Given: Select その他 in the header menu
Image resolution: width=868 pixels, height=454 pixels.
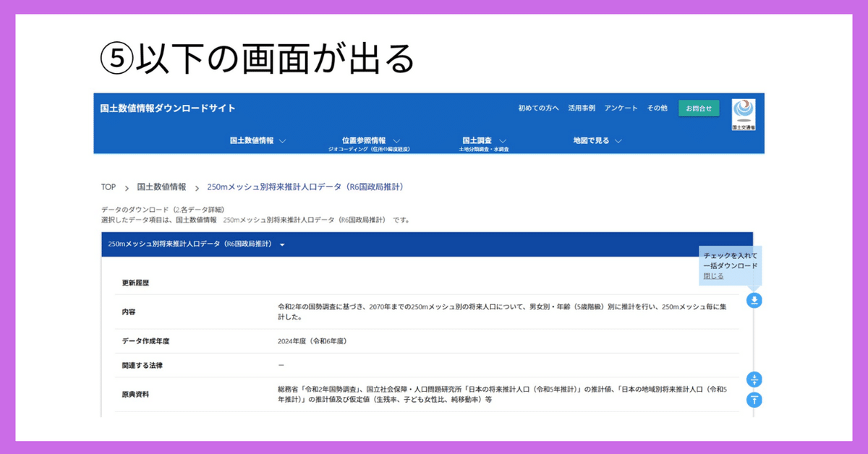Looking at the screenshot, I should pos(656,108).
